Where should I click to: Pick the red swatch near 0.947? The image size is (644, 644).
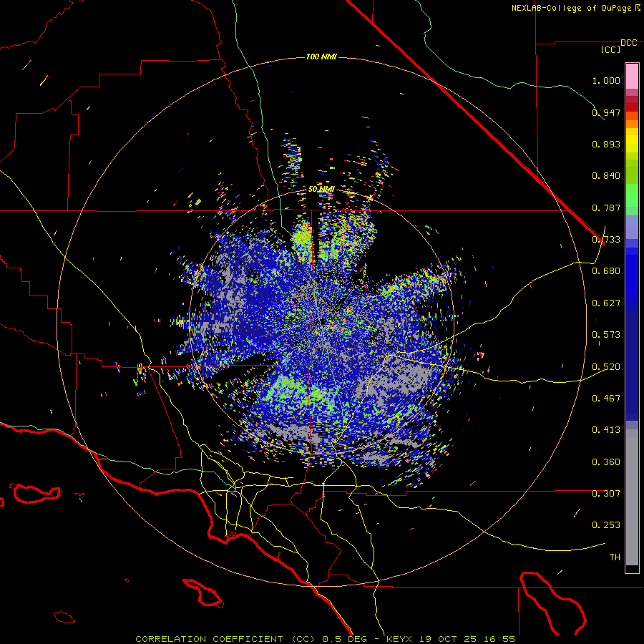pyautogui.click(x=632, y=107)
